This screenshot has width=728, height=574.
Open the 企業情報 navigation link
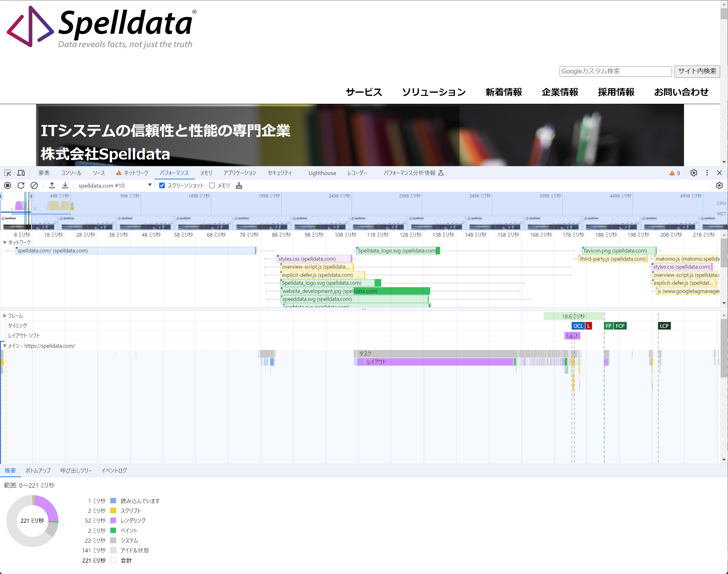pos(560,92)
